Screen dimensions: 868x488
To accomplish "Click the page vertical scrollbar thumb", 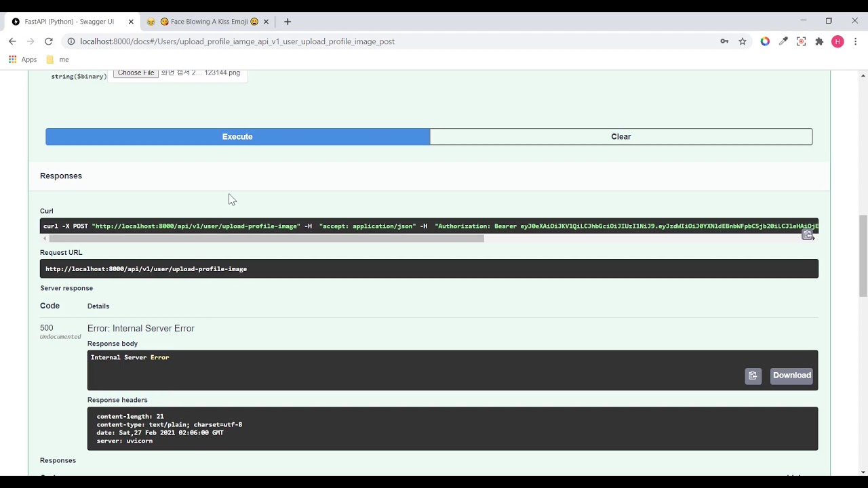I will click(x=863, y=256).
